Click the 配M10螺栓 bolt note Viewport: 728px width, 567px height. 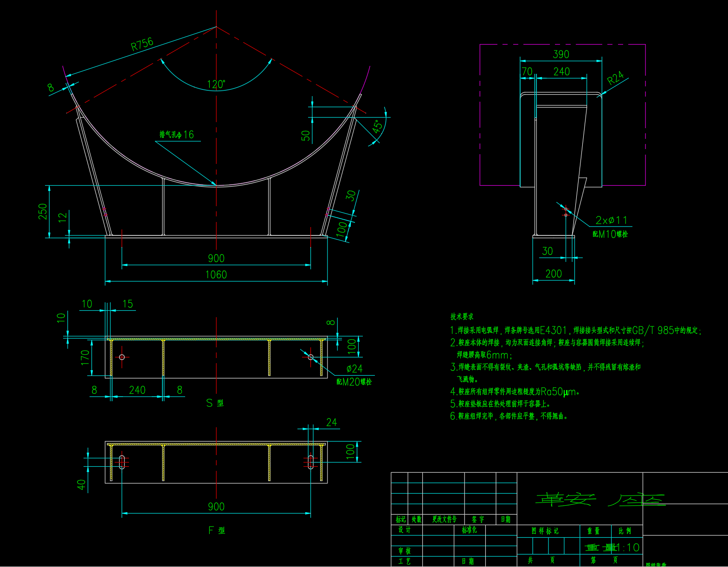point(610,234)
